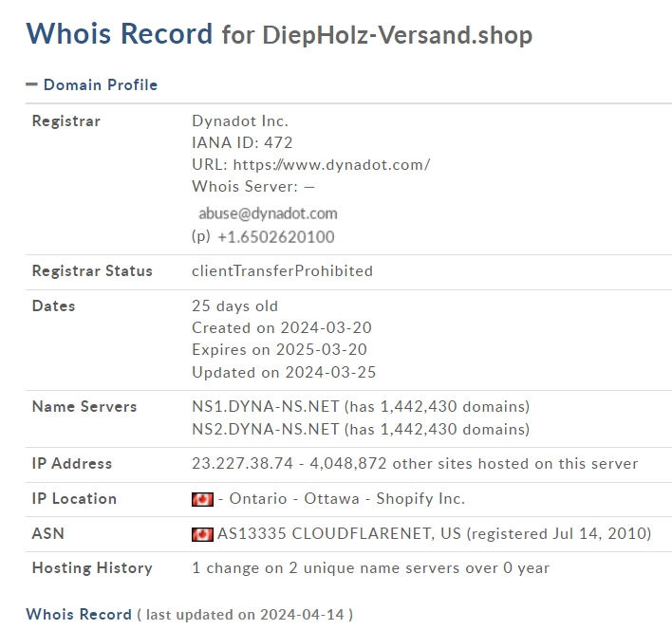Click the Canadian flag in IP Location row

[202, 499]
